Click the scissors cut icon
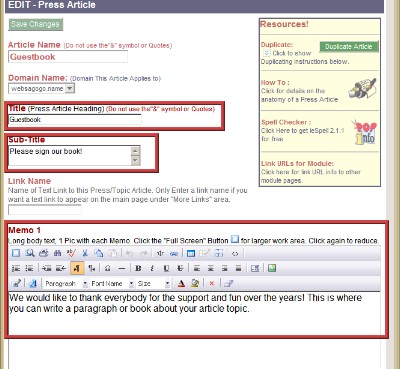 [x=85, y=253]
